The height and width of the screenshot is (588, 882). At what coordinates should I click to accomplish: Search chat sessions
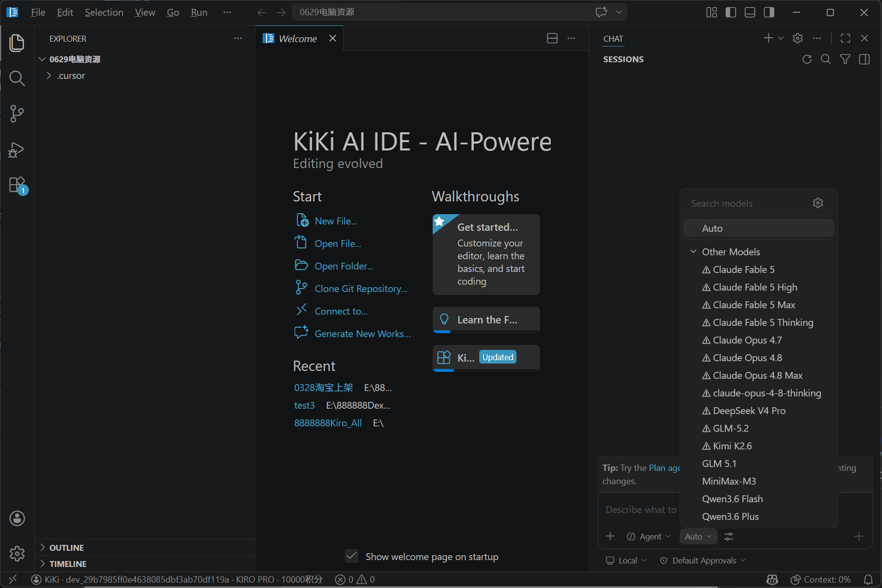click(826, 59)
